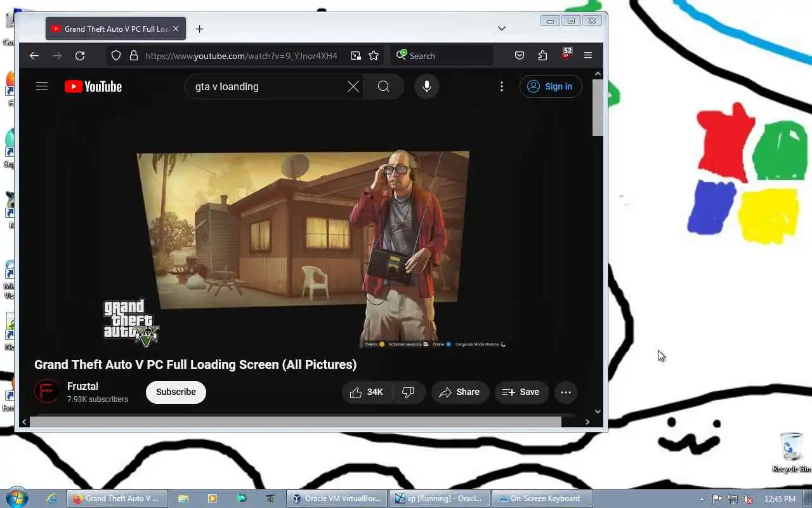
Task: Open YouTube settings three-dot menu
Action: coord(502,86)
